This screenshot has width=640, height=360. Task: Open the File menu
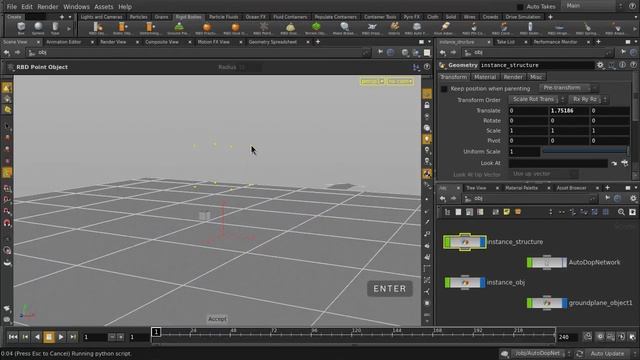coord(12,7)
